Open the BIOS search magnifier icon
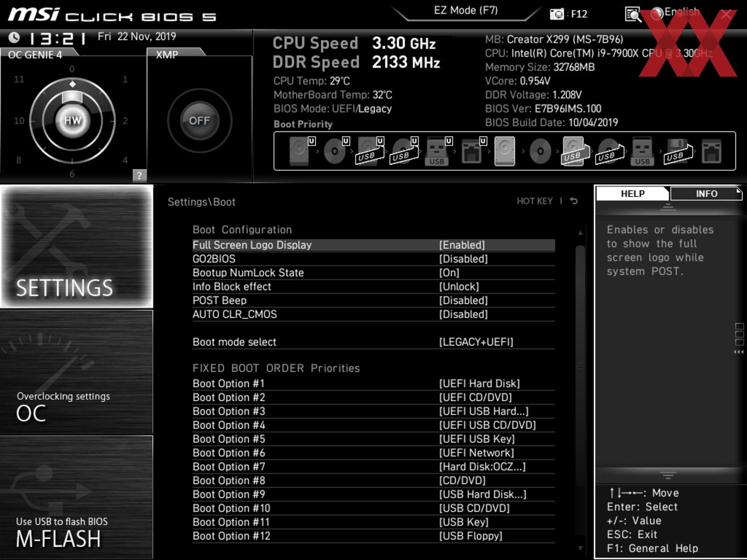Image resolution: width=747 pixels, height=560 pixels. (x=633, y=14)
